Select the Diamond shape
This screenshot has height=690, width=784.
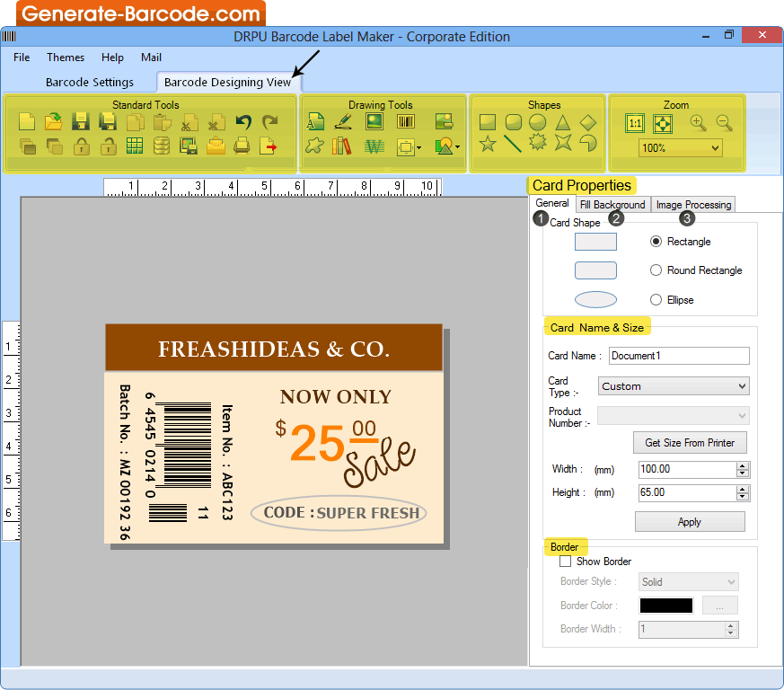pyautogui.click(x=588, y=122)
